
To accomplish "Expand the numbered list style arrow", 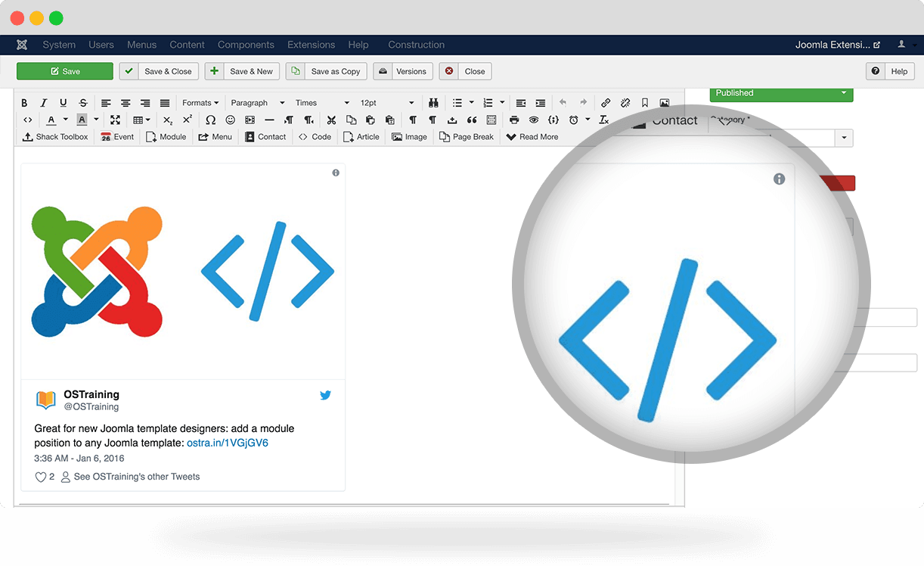I will 502,102.
